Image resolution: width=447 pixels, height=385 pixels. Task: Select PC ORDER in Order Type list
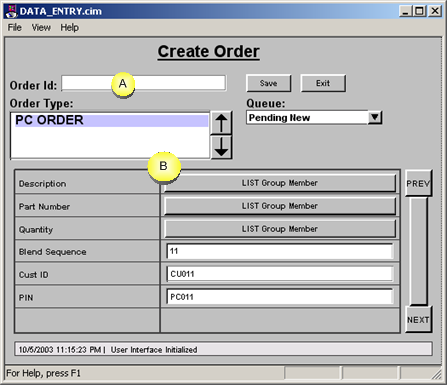click(111, 120)
